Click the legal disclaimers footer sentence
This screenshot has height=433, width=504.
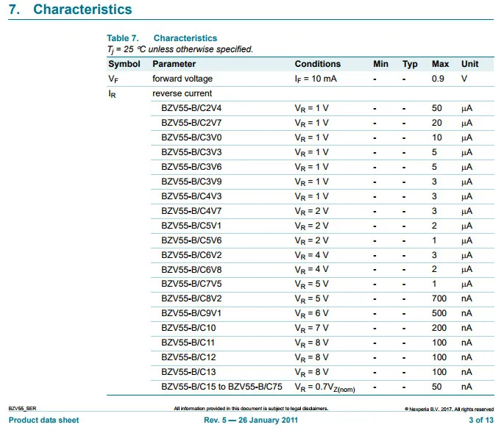pos(251,409)
